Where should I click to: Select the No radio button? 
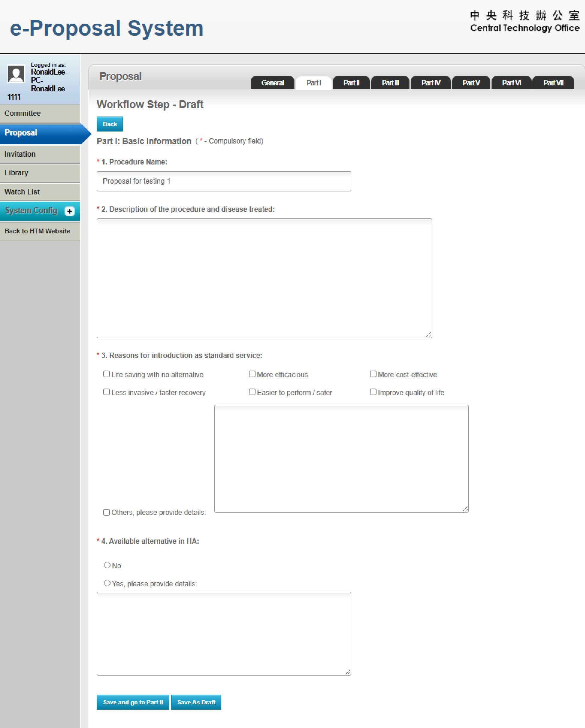(107, 565)
